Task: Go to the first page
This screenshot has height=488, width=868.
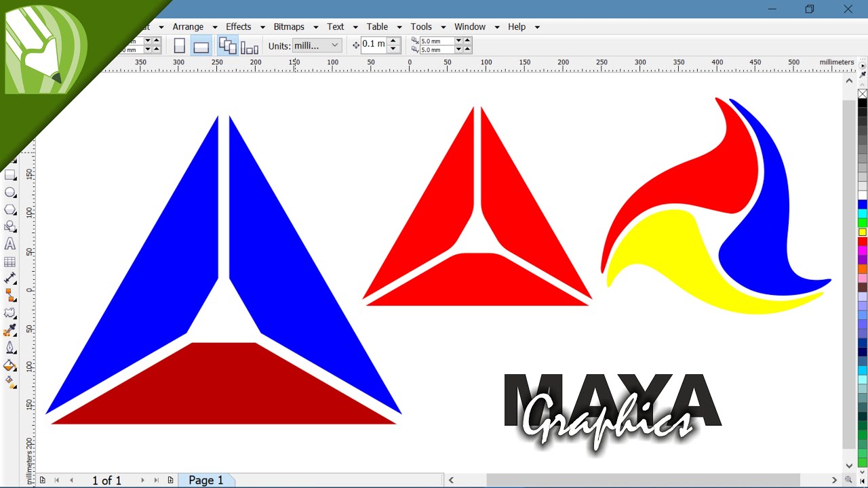Action: [x=56, y=480]
